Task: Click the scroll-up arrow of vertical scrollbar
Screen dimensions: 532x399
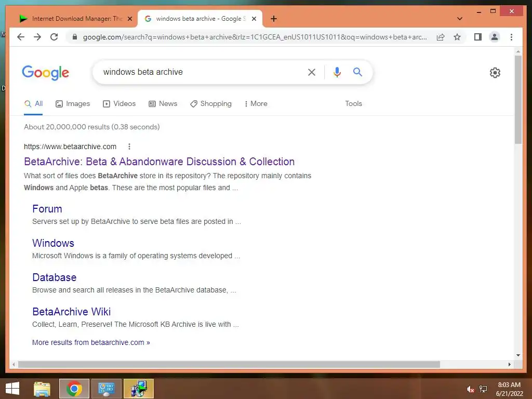Action: coord(518,51)
